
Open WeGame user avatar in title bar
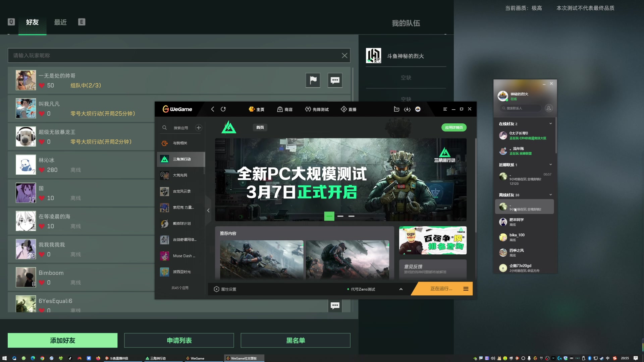418,109
